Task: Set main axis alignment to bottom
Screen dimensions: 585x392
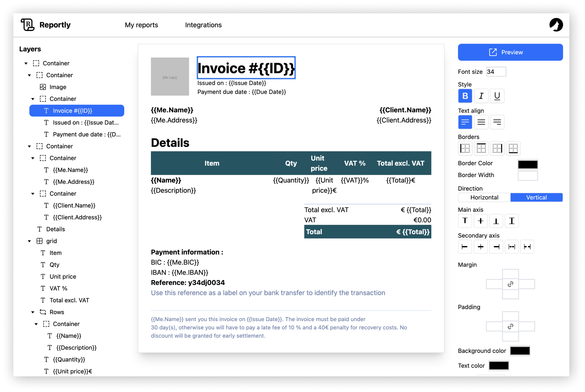Action: (x=496, y=221)
